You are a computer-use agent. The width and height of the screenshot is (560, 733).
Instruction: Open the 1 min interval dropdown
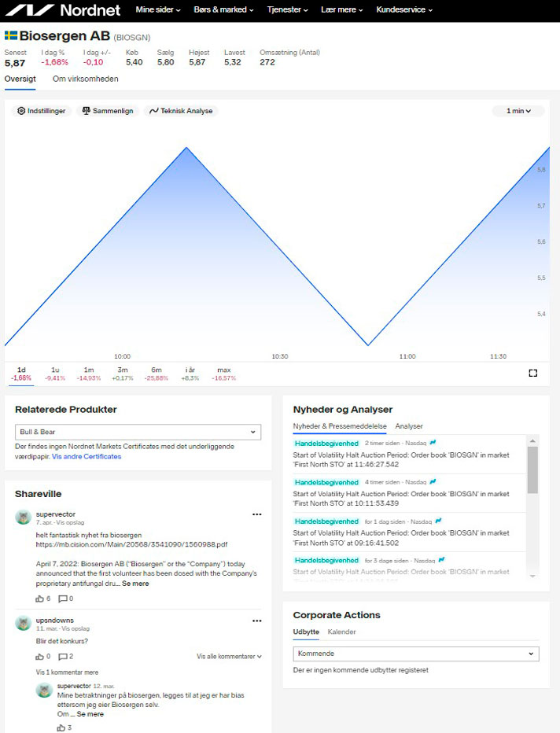(518, 111)
